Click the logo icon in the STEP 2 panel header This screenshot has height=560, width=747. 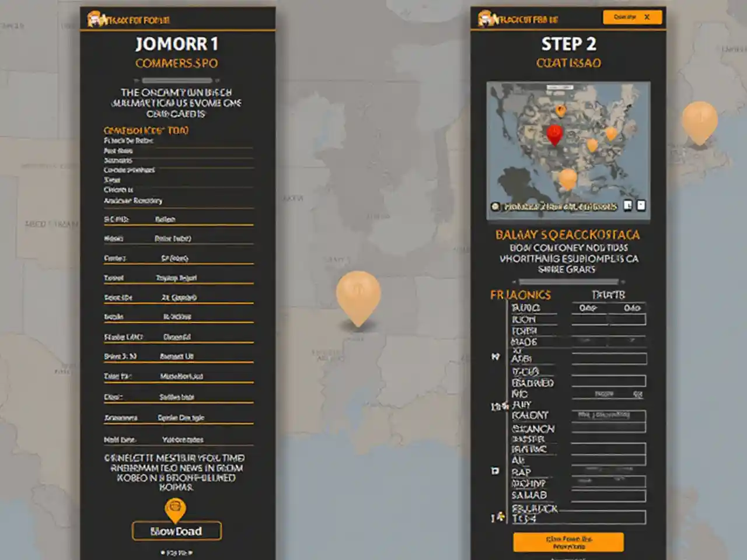coord(486,19)
